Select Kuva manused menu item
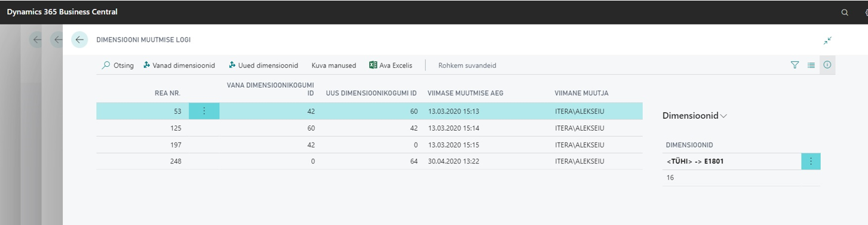The image size is (868, 225). pyautogui.click(x=334, y=66)
